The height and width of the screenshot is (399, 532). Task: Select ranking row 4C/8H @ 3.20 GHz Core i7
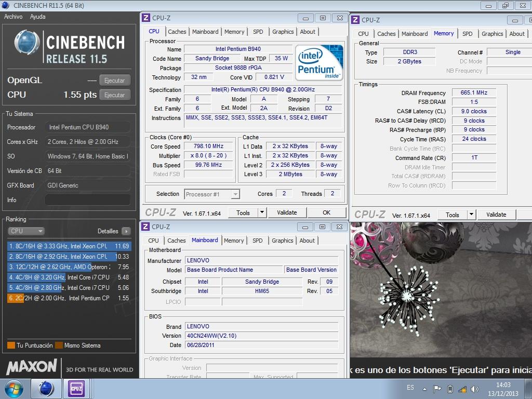coord(69,277)
